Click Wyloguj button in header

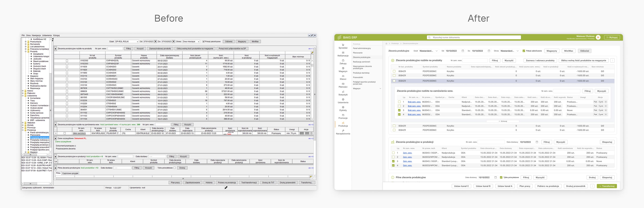pyautogui.click(x=612, y=37)
